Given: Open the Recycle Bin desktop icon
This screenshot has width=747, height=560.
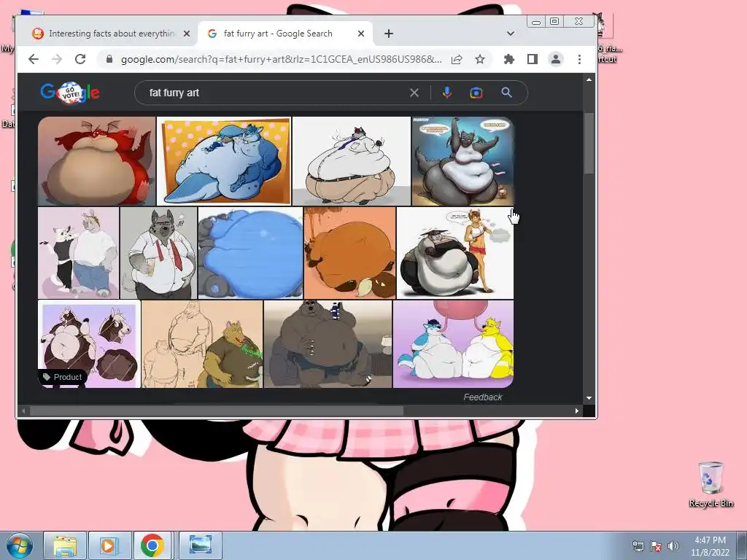Looking at the screenshot, I should (x=711, y=485).
